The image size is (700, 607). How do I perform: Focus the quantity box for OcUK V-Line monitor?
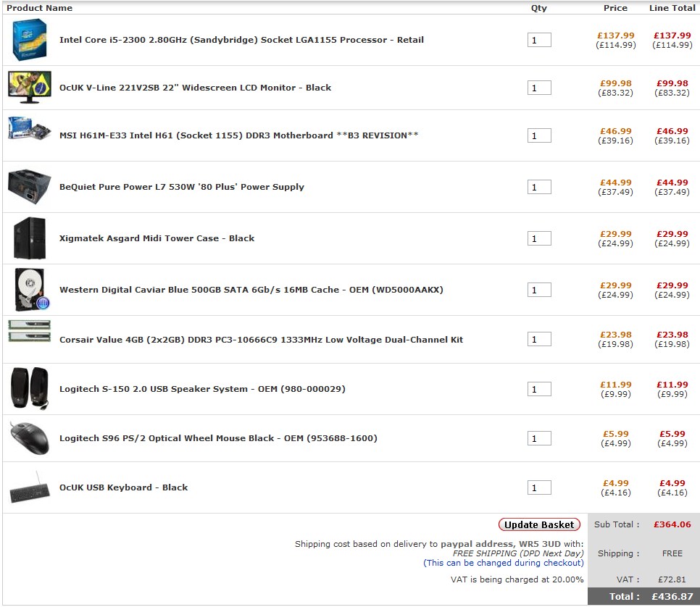coord(539,88)
